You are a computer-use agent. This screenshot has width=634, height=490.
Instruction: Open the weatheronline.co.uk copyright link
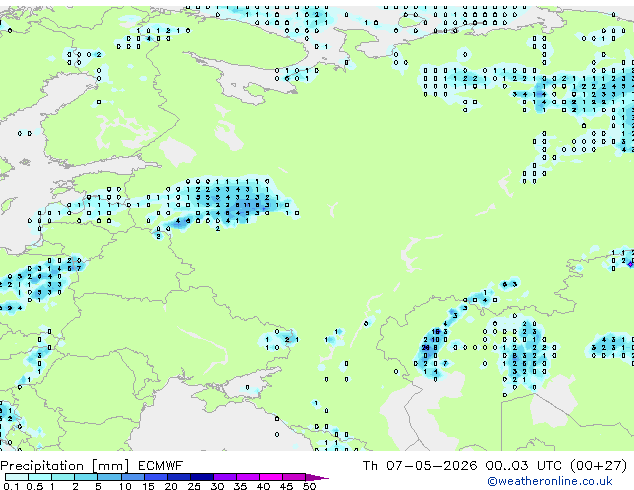pos(550,481)
